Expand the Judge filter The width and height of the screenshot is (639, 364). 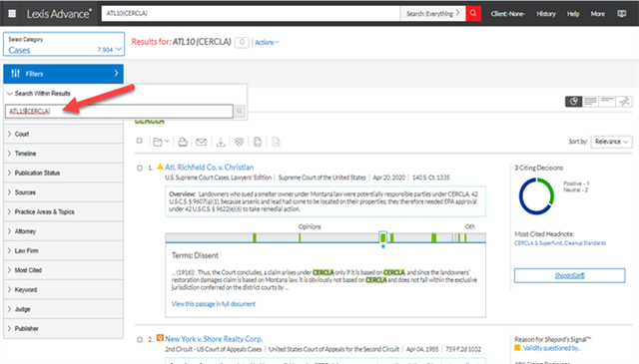pos(63,309)
